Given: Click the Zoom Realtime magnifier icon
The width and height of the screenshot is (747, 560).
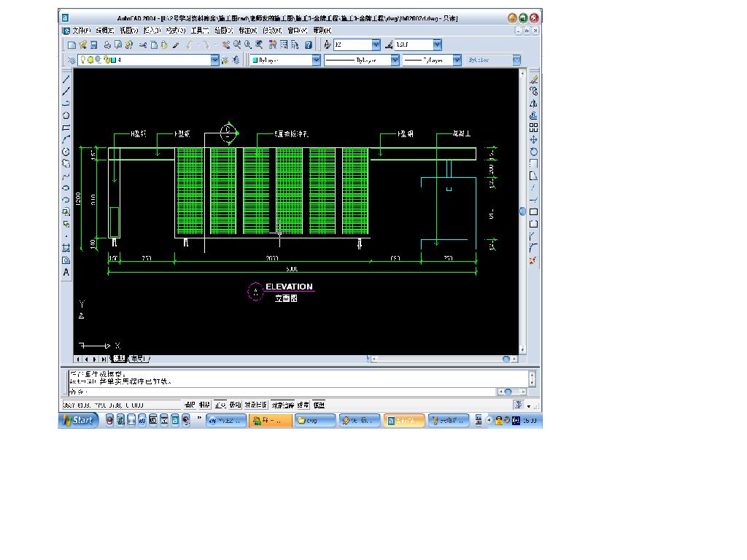Looking at the screenshot, I should coord(237,44).
